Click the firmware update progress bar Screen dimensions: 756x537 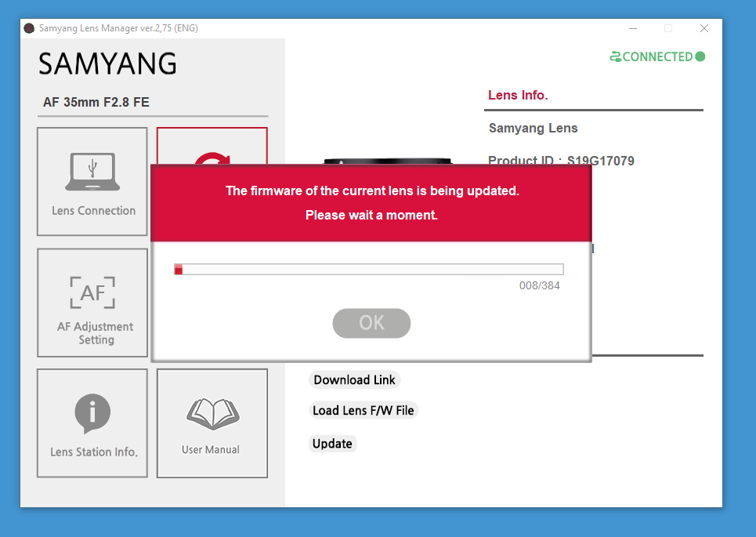pos(369,269)
